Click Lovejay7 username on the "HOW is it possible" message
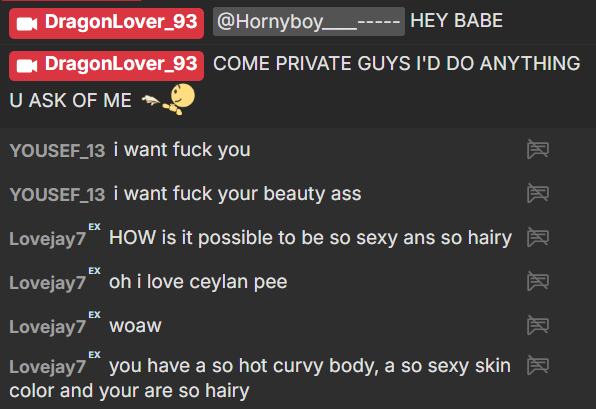 tap(48, 239)
